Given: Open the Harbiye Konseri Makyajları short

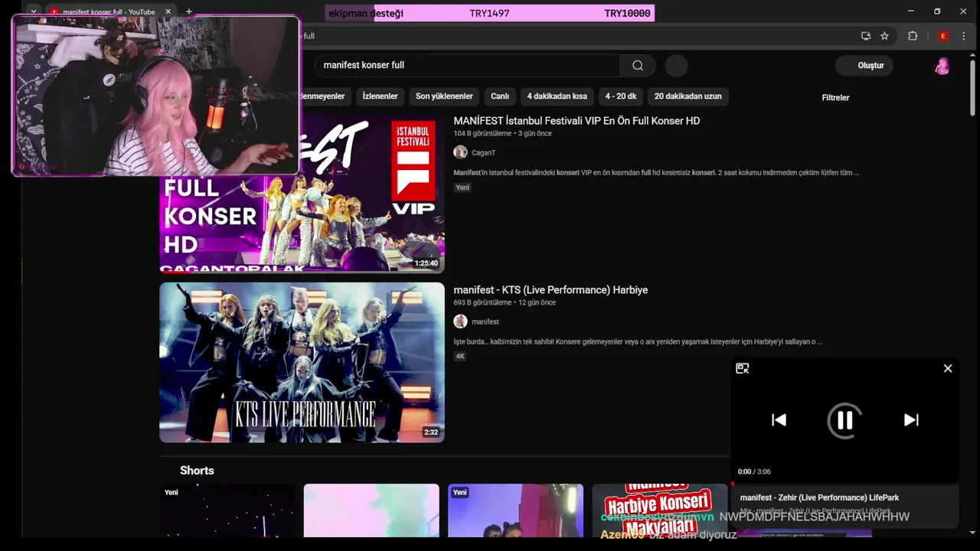Looking at the screenshot, I should tap(660, 510).
